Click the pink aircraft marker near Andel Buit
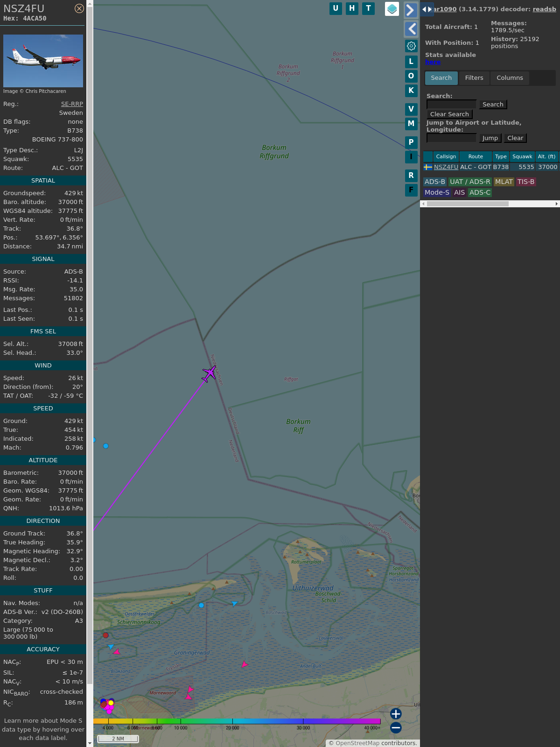Image resolution: width=560 pixels, height=747 pixels. [x=244, y=664]
